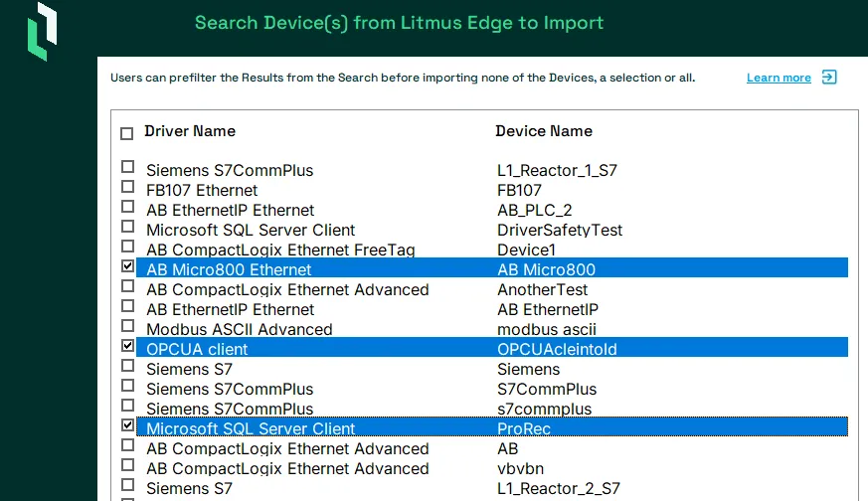Select the AB_PLC_2 device name
Screen dimensions: 868x501
tap(534, 211)
